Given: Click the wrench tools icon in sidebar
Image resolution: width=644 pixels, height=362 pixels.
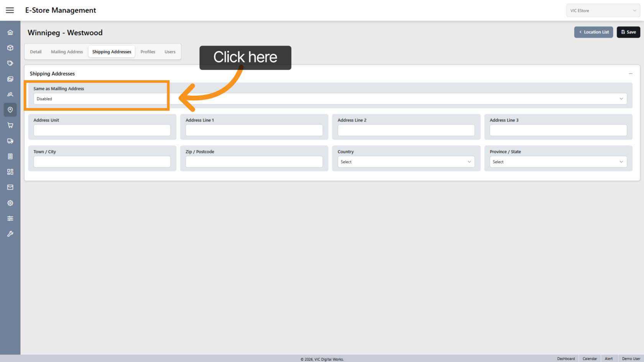Looking at the screenshot, I should (x=10, y=234).
